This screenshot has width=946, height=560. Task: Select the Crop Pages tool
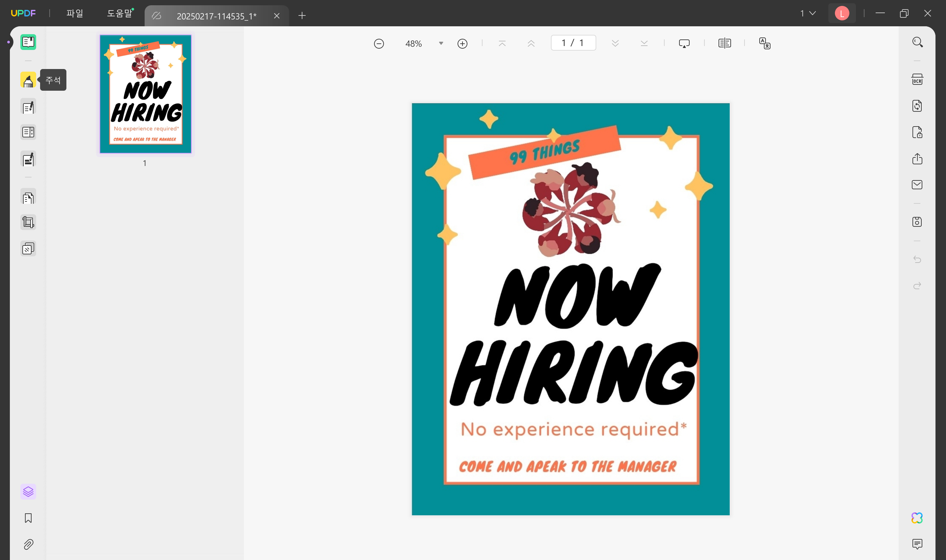28,222
